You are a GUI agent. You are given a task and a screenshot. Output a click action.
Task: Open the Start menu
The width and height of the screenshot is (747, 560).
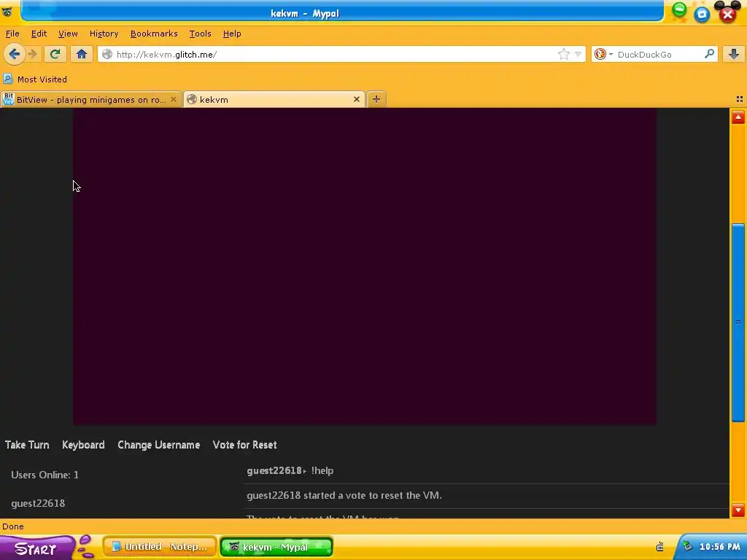pos(36,548)
